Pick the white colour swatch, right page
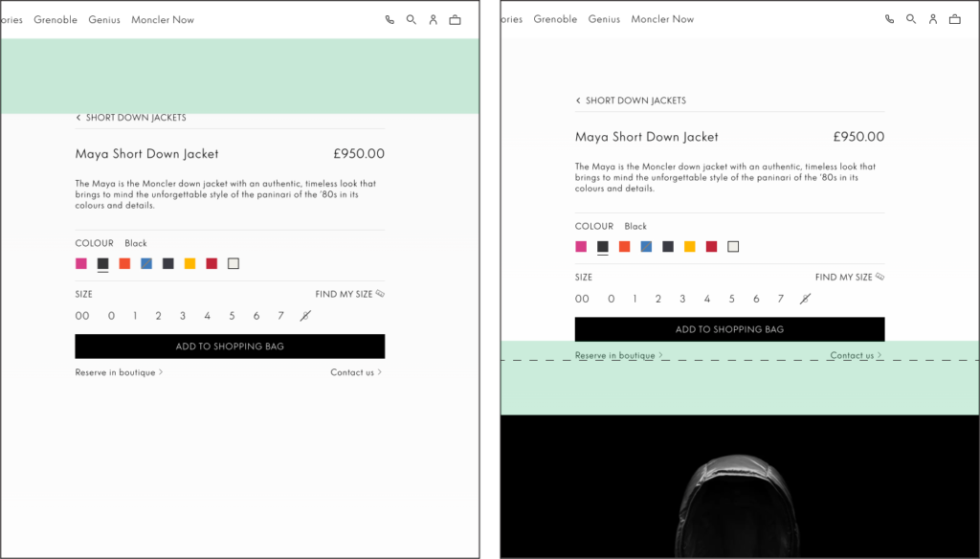Screen dimensions: 980x559 (733, 246)
